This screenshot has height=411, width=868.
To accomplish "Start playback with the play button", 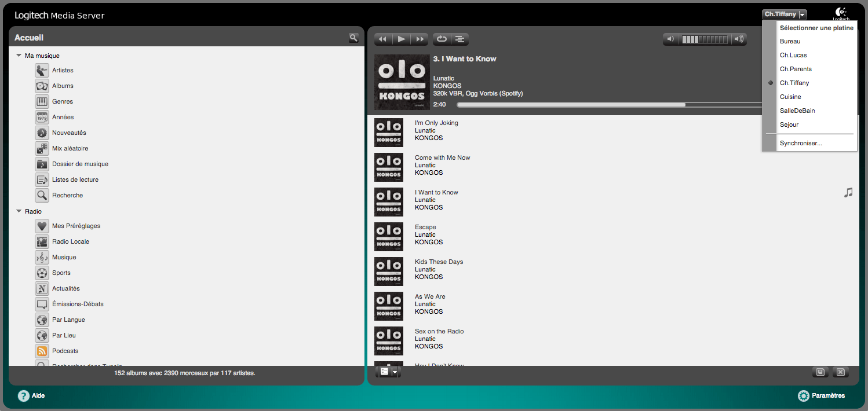I will [402, 39].
